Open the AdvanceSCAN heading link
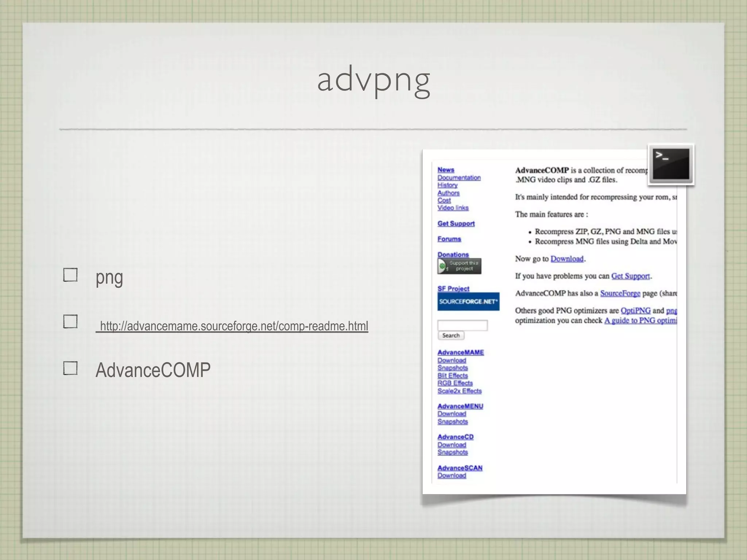Viewport: 747px width, 560px height. point(460,468)
